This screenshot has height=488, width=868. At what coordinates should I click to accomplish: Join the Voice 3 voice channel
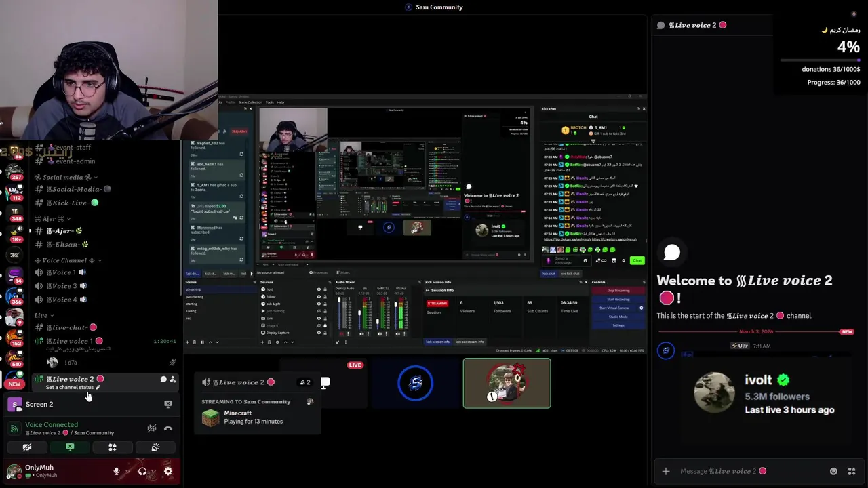click(61, 286)
